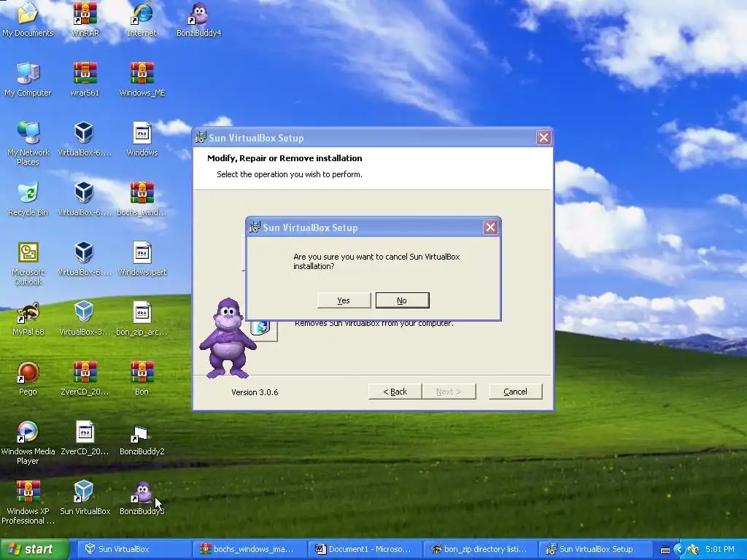Viewport: 747px width, 560px height.
Task: Switch to Document1 - Microsoft Word taskbar item
Action: (x=365, y=549)
